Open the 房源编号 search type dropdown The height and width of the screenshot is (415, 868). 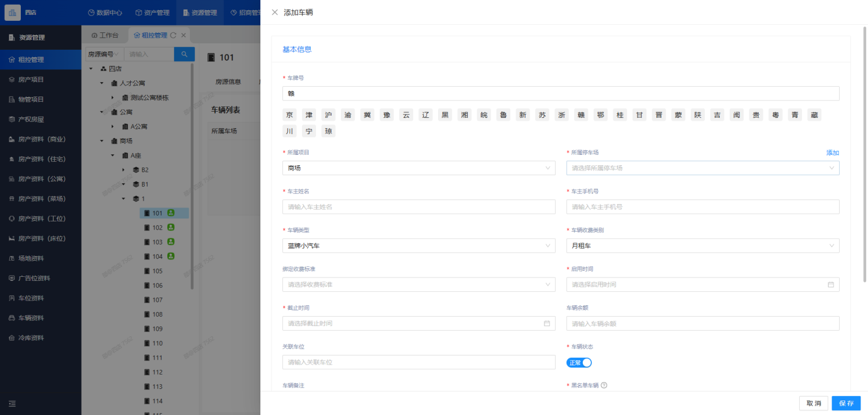coord(104,54)
